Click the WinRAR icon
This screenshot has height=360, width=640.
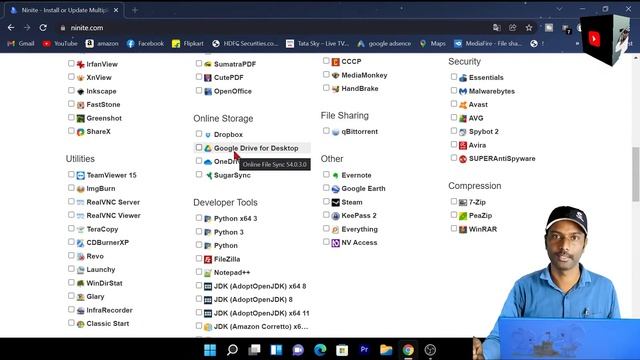[x=463, y=229]
